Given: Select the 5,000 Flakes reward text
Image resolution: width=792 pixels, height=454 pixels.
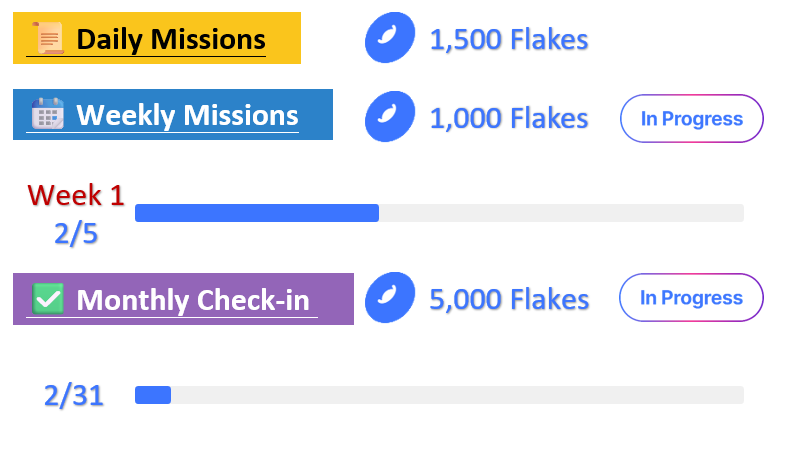Looking at the screenshot, I should click(x=509, y=299).
